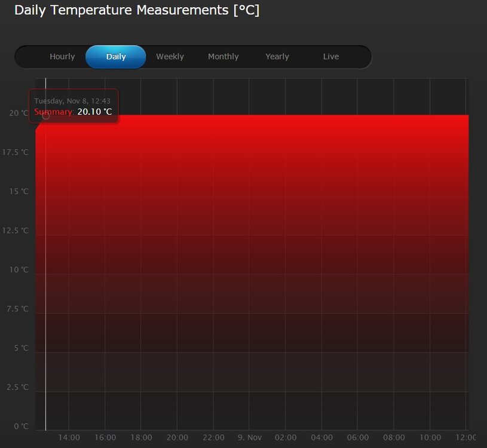
Task: Click the 9. Nov date axis label
Action: [250, 437]
